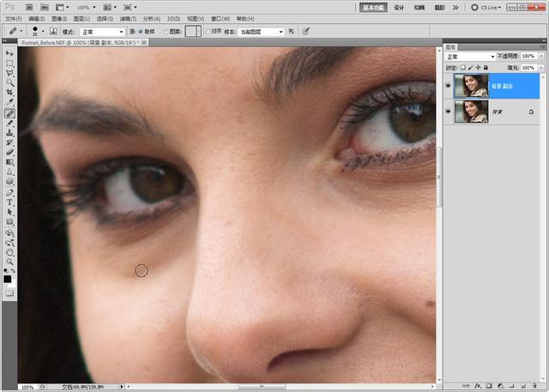Click the 基本功能 workspace button
The width and height of the screenshot is (549, 392).
tap(373, 8)
